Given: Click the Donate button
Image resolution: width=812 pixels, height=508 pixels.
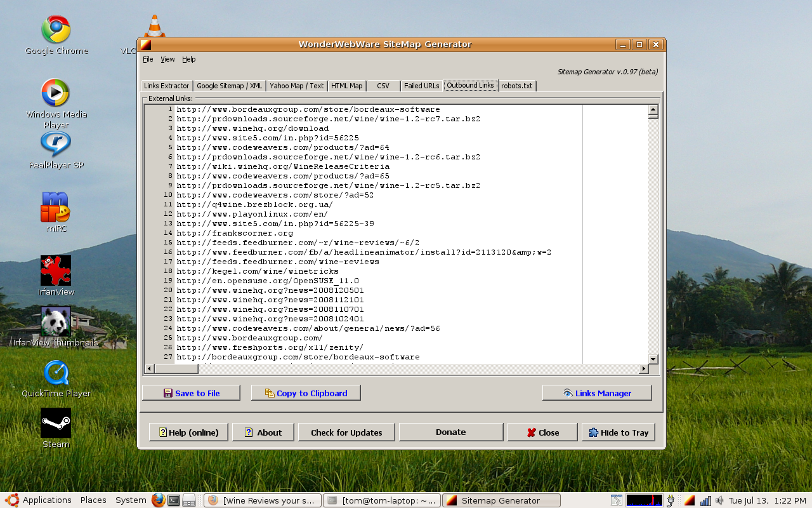Looking at the screenshot, I should click(451, 432).
